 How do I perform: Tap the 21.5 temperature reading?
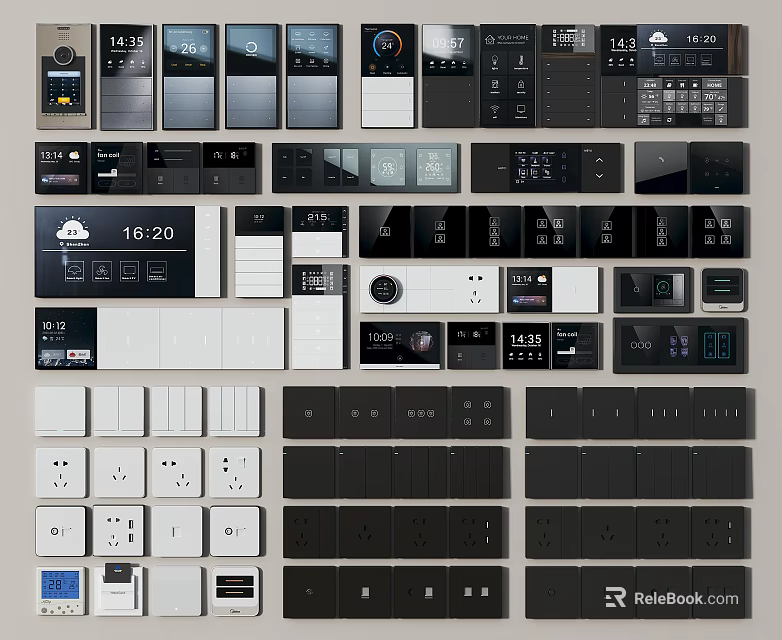click(x=318, y=217)
